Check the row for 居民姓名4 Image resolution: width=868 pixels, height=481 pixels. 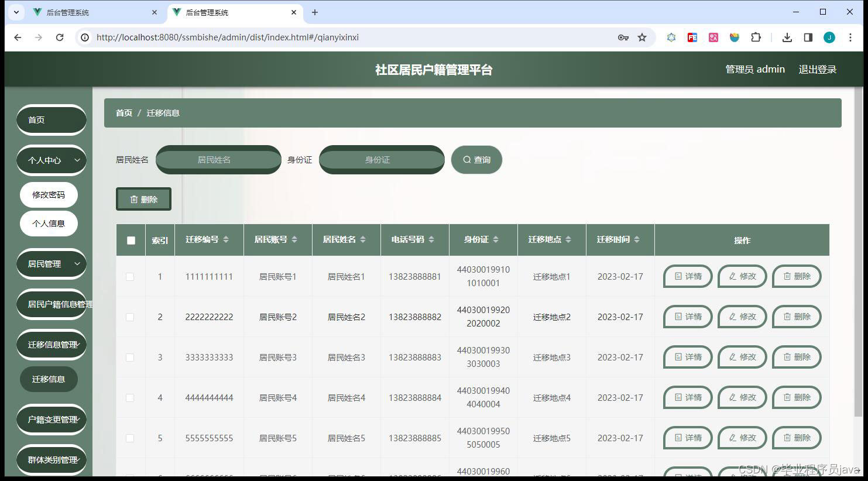(x=130, y=398)
